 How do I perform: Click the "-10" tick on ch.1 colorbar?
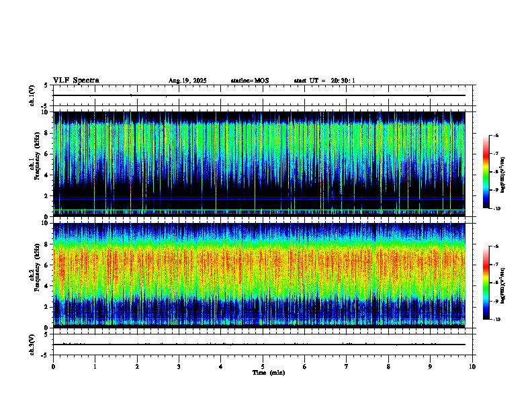coord(496,209)
